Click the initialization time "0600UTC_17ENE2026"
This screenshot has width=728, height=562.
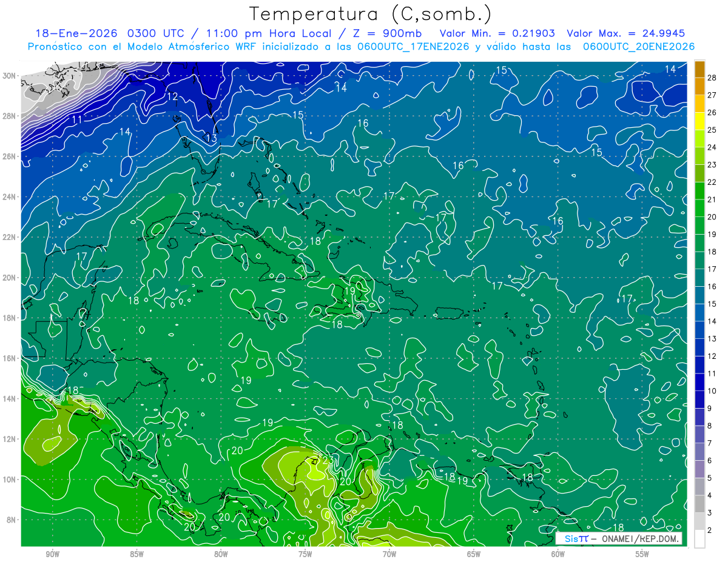coord(413,47)
